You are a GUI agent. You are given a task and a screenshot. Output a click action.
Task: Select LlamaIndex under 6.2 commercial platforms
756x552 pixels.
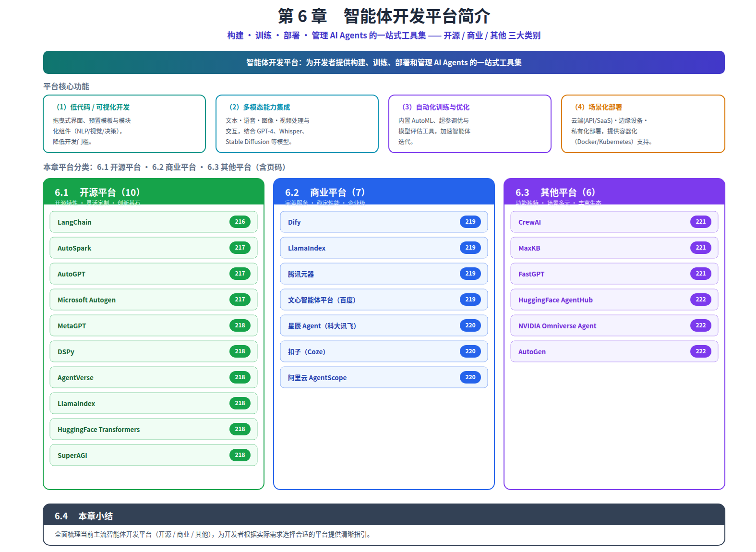pos(384,248)
